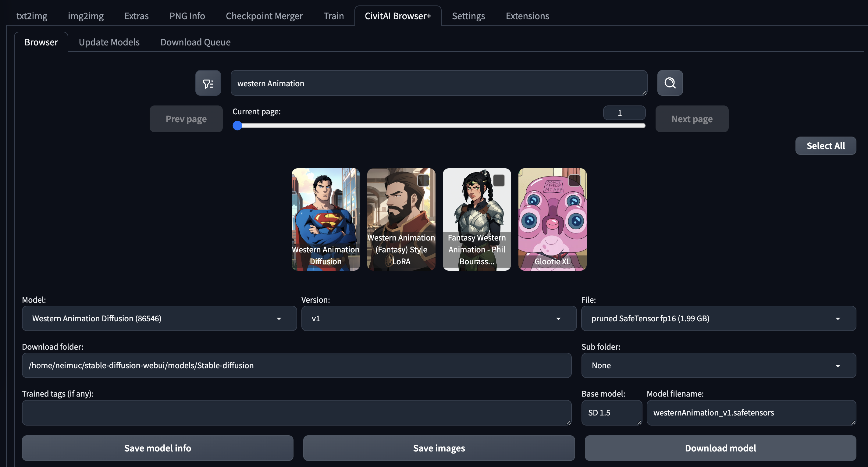Expand the File dropdown for pruned SafeTensor
This screenshot has width=868, height=467.
(718, 319)
